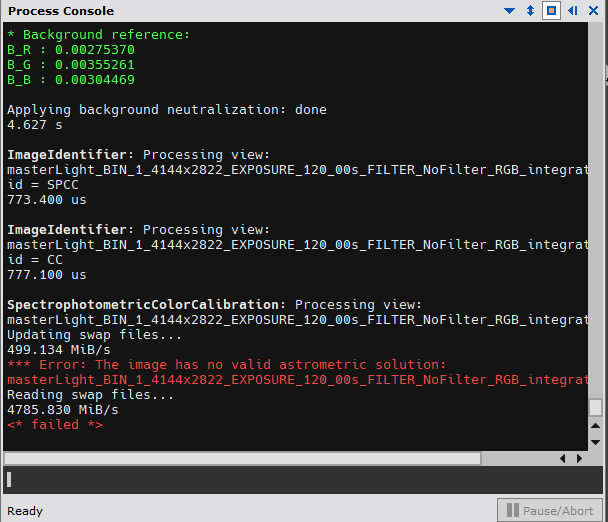Click the red masterLight filename error line

pos(297,380)
